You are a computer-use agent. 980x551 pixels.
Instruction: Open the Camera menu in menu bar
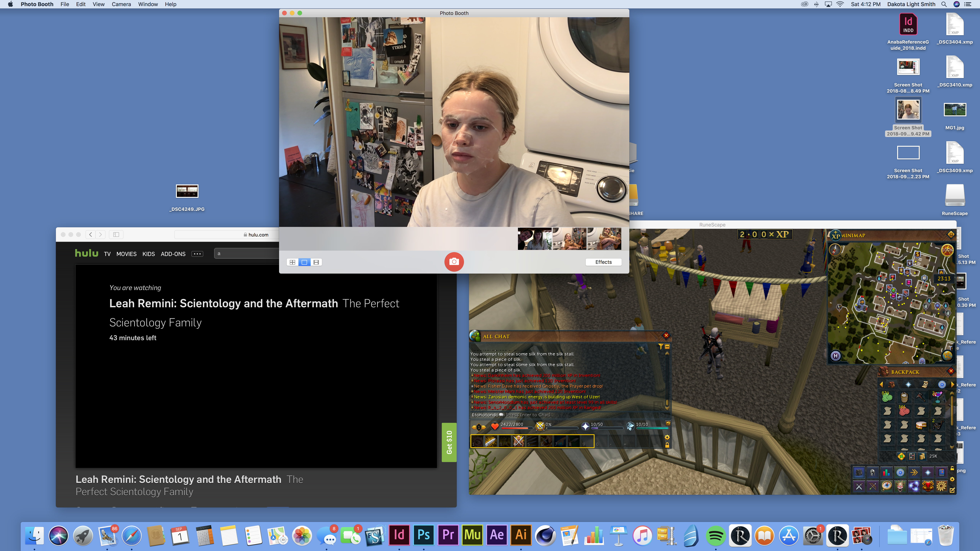click(x=121, y=4)
